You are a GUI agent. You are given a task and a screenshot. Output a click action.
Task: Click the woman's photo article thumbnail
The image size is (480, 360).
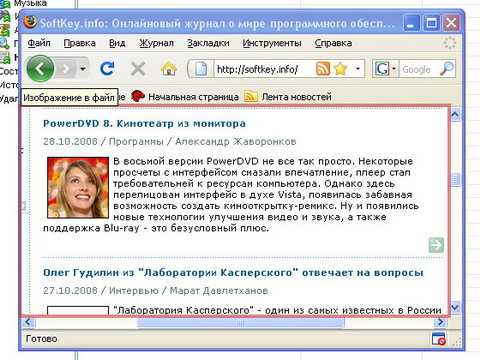[78, 188]
